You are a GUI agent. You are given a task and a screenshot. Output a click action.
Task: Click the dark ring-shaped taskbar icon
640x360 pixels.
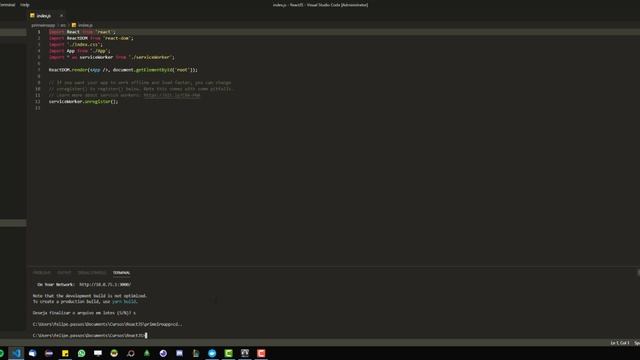click(x=131, y=353)
